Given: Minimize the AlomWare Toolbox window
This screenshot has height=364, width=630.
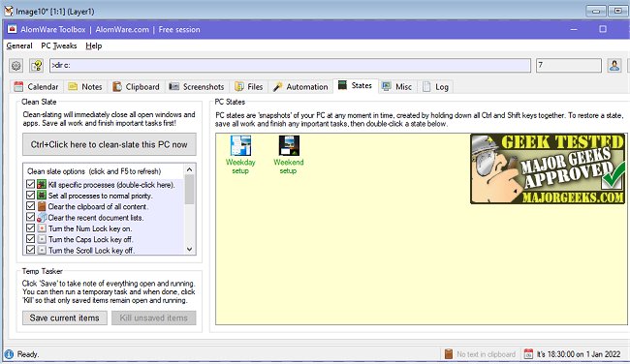Looking at the screenshot, I should pyautogui.click(x=574, y=29).
